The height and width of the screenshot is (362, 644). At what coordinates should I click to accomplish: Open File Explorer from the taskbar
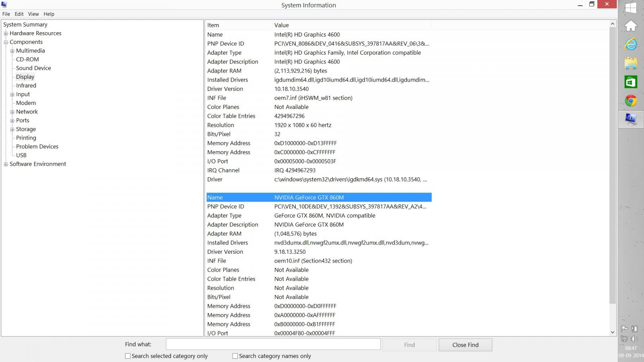pos(631,63)
